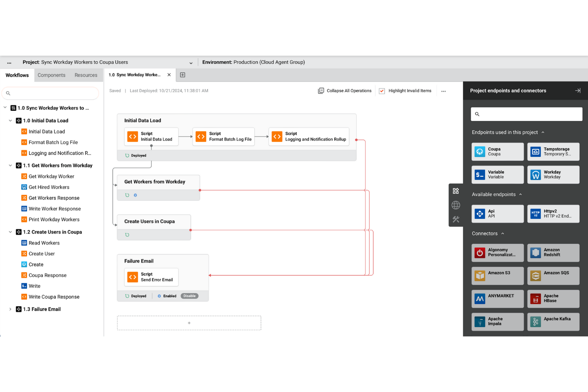Select the Amazon S3 connector
588x392 pixels.
coord(497,276)
